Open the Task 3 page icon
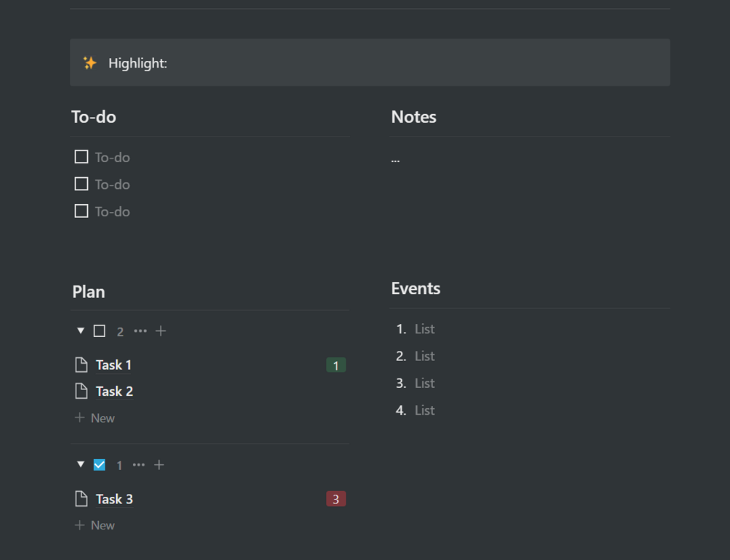Image resolution: width=730 pixels, height=560 pixels. point(81,499)
